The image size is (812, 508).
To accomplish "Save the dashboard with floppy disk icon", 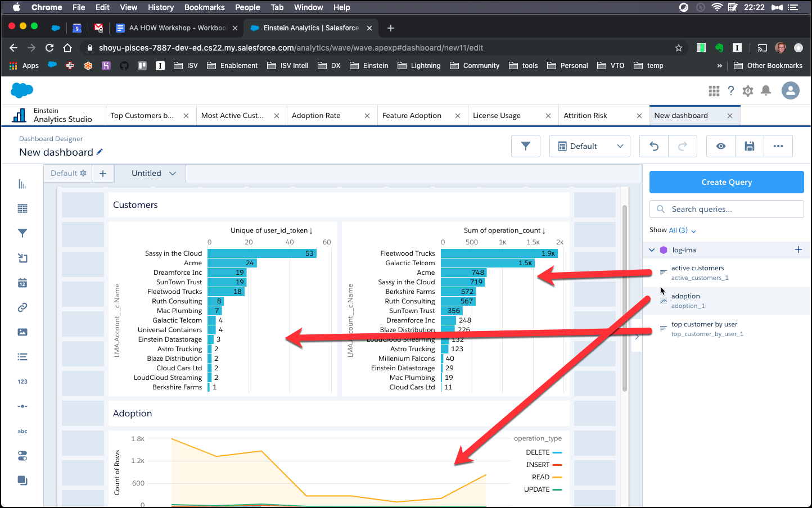I will click(x=750, y=146).
